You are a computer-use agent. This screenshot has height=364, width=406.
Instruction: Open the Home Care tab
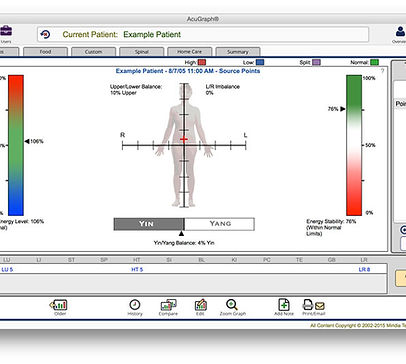click(189, 52)
